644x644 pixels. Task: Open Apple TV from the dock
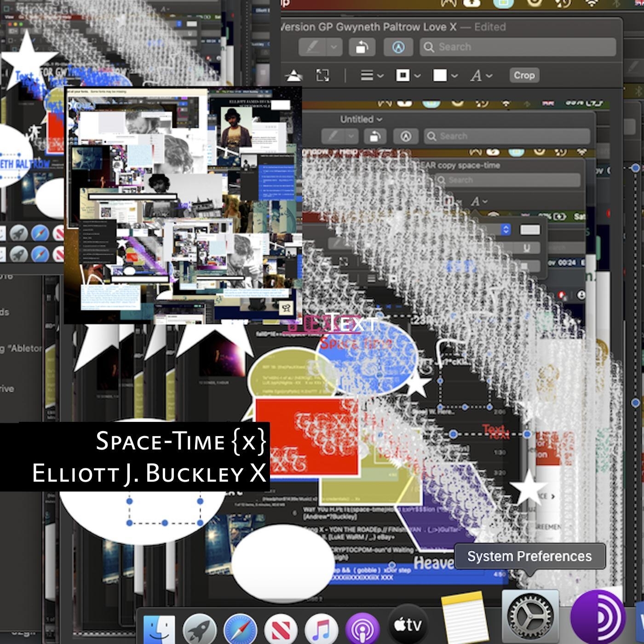tap(408, 625)
